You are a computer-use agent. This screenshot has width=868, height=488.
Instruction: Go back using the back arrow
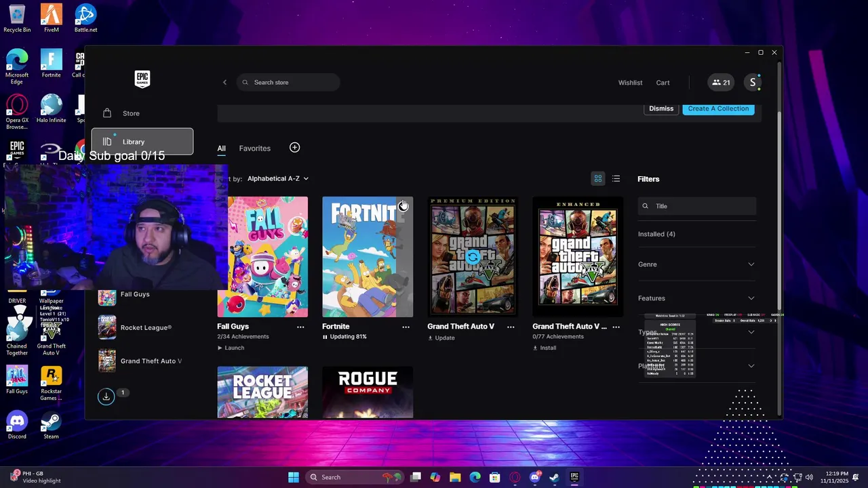(224, 83)
